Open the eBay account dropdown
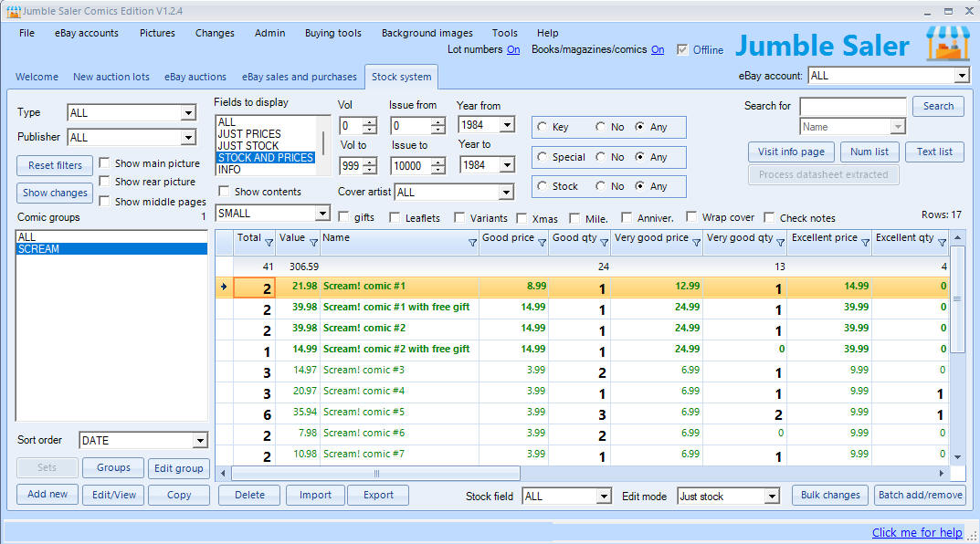980x544 pixels. 961,76
